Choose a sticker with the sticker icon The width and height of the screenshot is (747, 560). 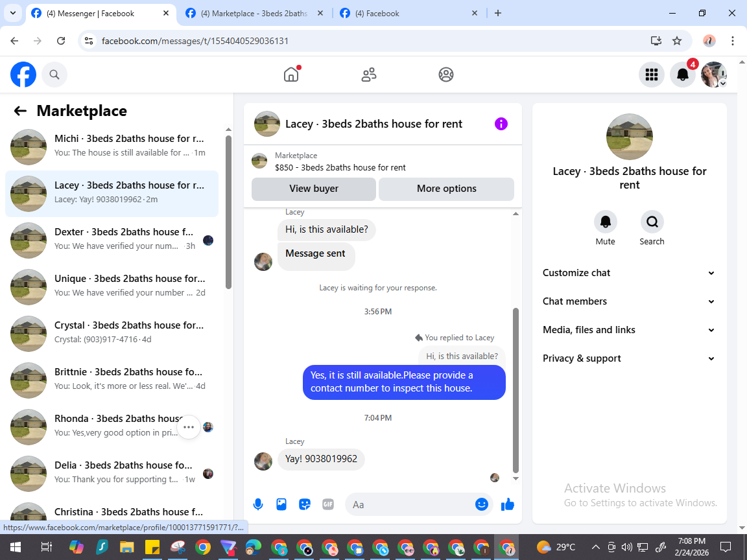[x=304, y=504]
